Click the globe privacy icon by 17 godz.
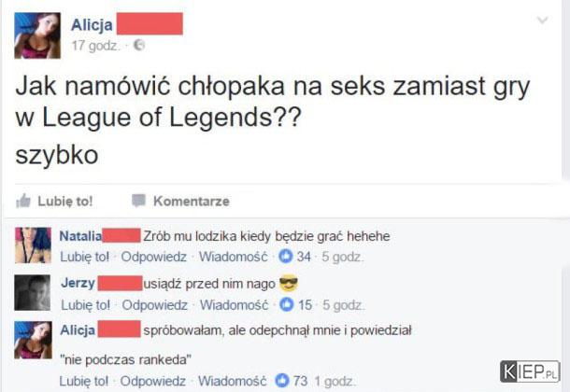The image size is (570, 392). point(139,45)
